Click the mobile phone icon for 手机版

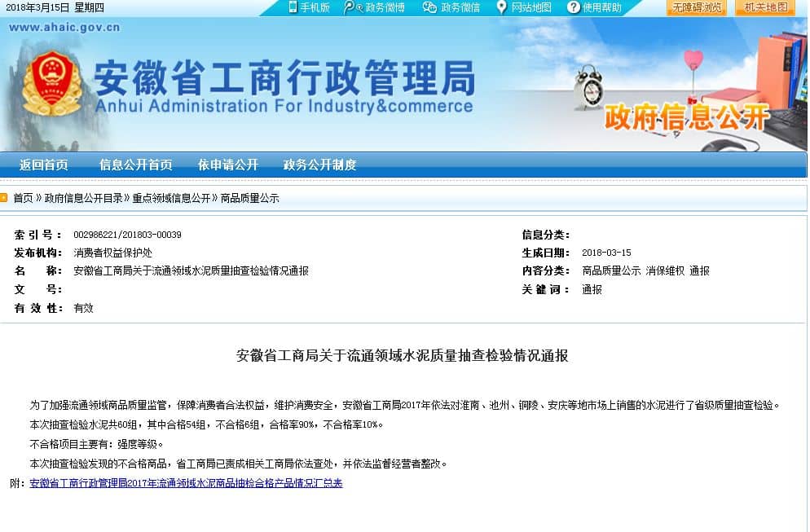[x=293, y=7]
